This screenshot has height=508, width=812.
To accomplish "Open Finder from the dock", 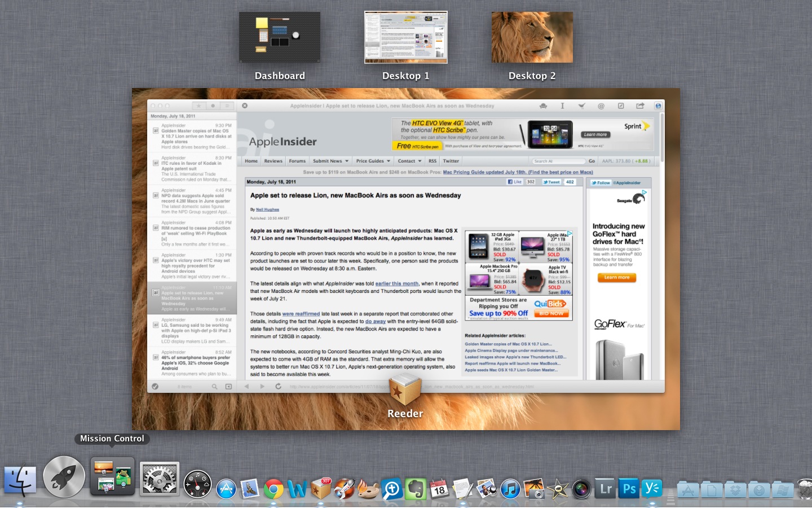I will pos(20,481).
